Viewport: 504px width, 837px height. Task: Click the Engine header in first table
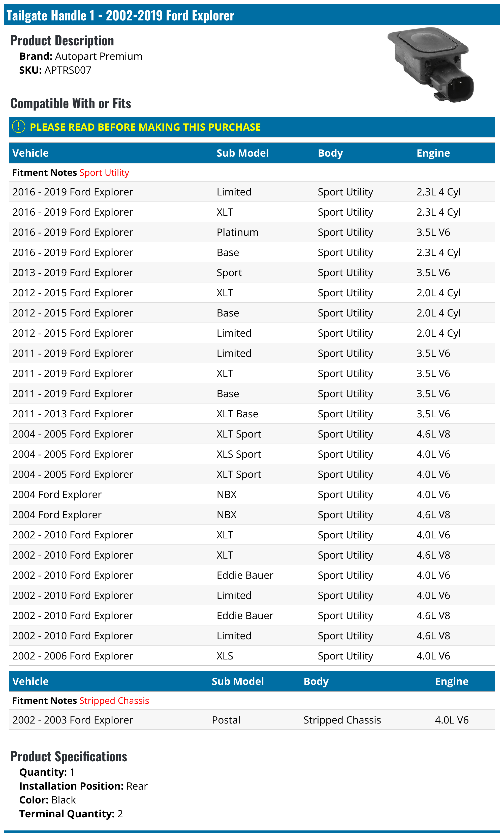[433, 153]
